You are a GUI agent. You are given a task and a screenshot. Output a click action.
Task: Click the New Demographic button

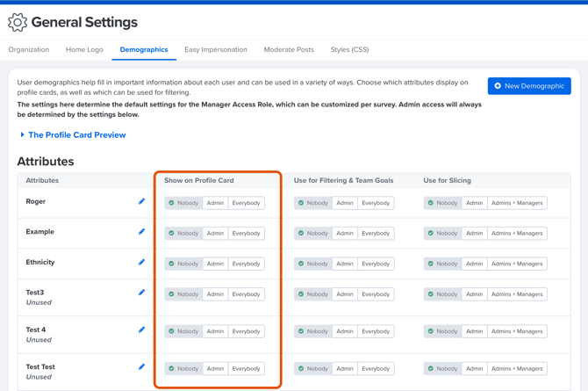pos(529,86)
